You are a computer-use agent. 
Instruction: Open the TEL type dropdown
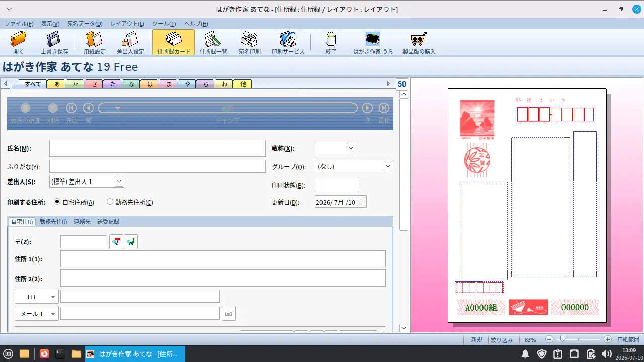pos(37,297)
